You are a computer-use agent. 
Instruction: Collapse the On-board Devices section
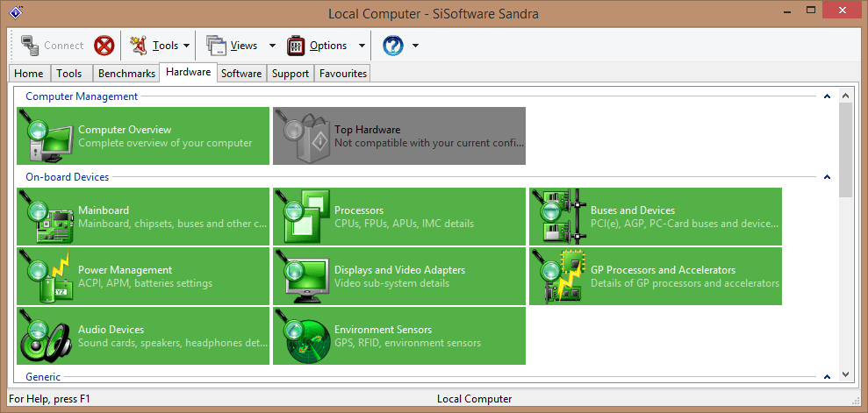(x=827, y=177)
